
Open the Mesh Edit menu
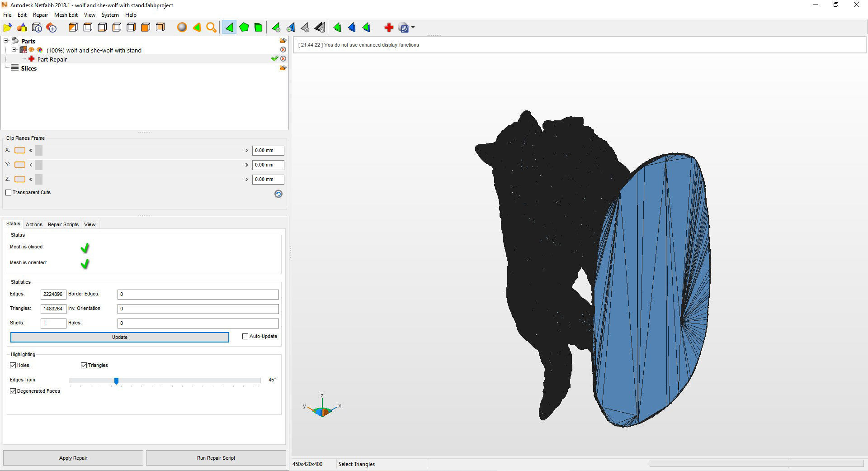coord(66,15)
